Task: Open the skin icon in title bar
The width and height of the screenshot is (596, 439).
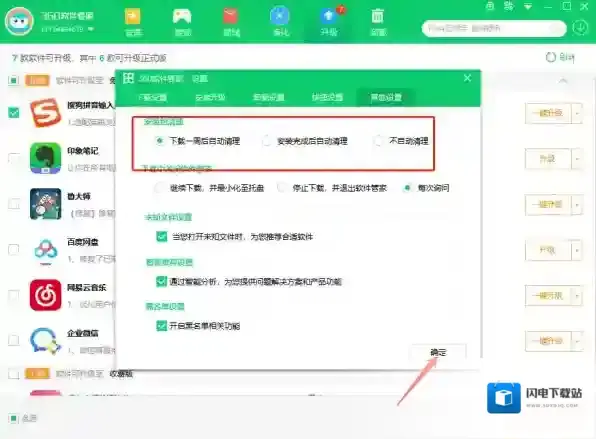Action: pyautogui.click(x=490, y=6)
